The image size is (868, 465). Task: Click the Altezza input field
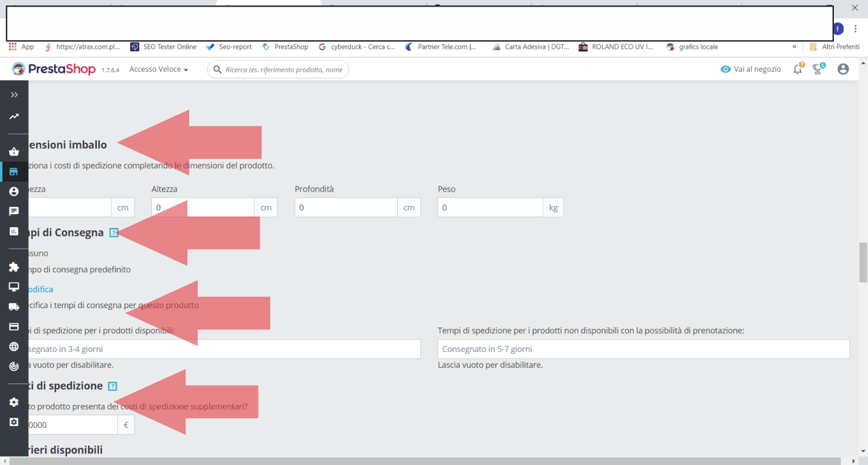tap(203, 207)
